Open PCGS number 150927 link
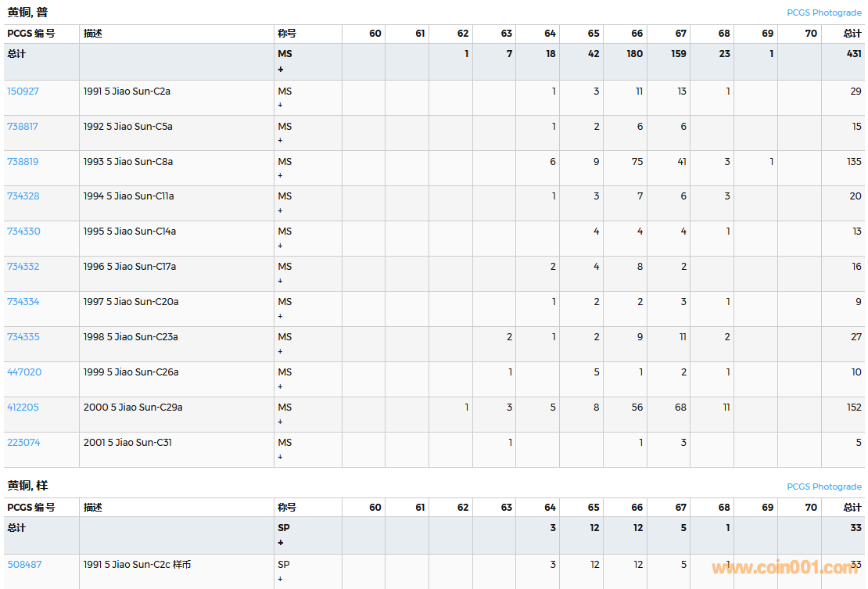The image size is (868, 589). pyautogui.click(x=23, y=92)
